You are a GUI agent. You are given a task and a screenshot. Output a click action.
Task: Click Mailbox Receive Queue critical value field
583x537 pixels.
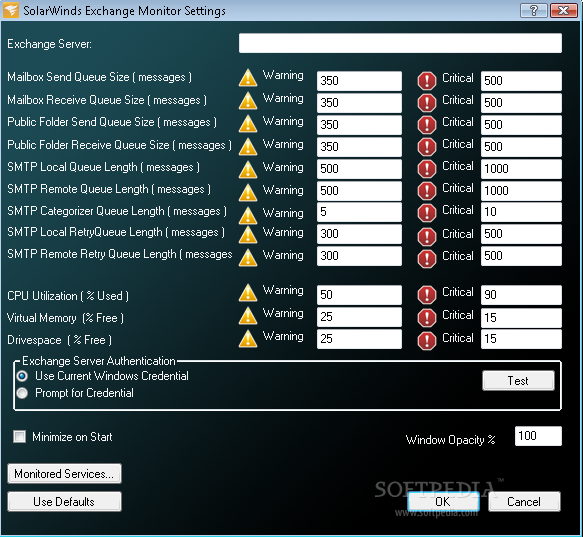[521, 103]
